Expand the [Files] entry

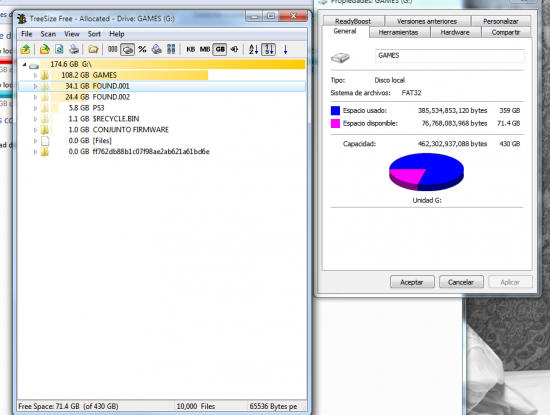coord(35,141)
